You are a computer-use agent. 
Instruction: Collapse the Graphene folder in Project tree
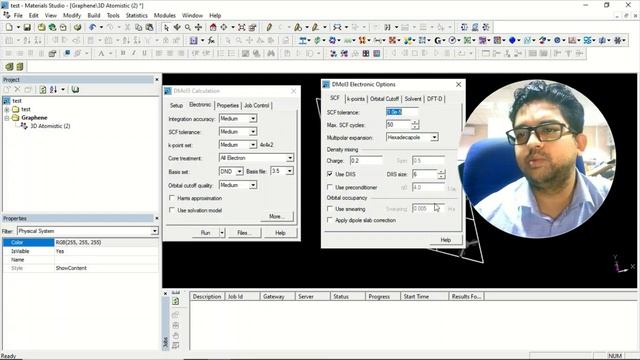(x=7, y=118)
